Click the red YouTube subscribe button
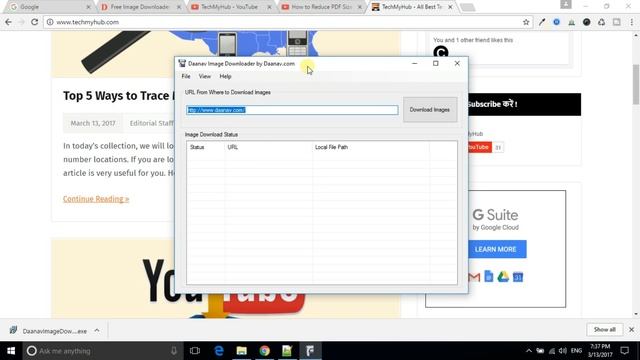The width and height of the screenshot is (640, 360). [479, 147]
